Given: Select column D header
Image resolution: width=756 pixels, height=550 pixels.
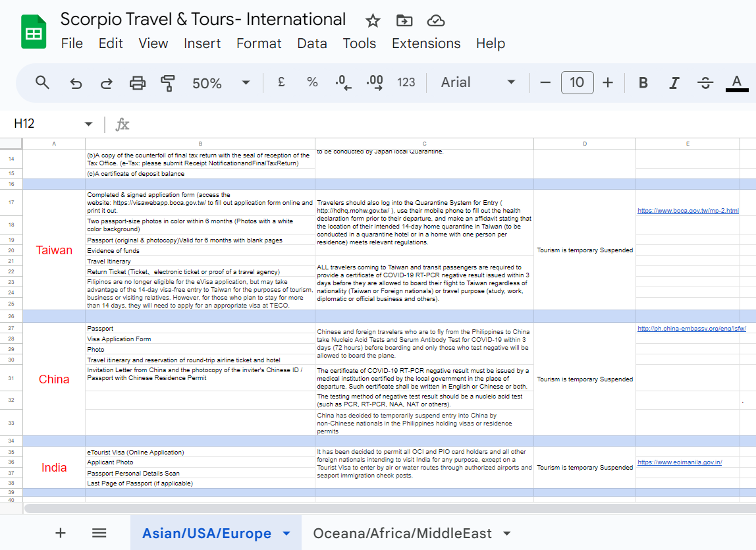Looking at the screenshot, I should (x=584, y=144).
